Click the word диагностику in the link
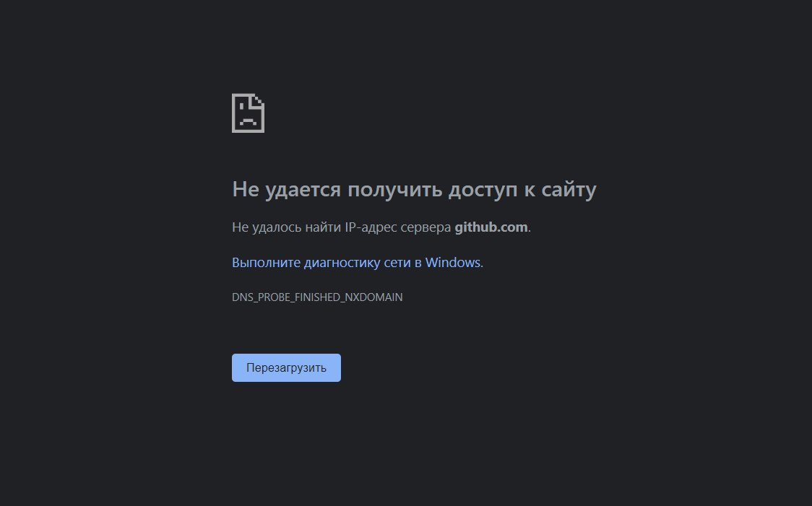This screenshot has width=812, height=506. 342,263
